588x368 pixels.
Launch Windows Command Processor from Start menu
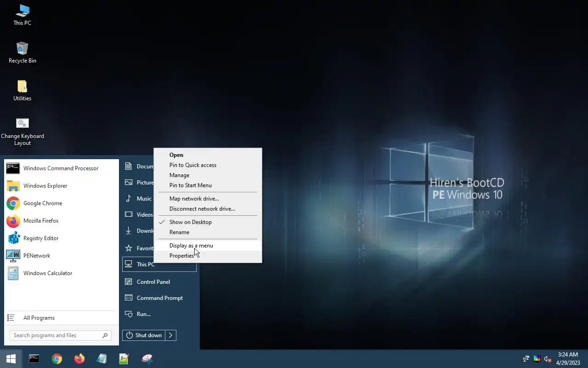click(x=61, y=168)
